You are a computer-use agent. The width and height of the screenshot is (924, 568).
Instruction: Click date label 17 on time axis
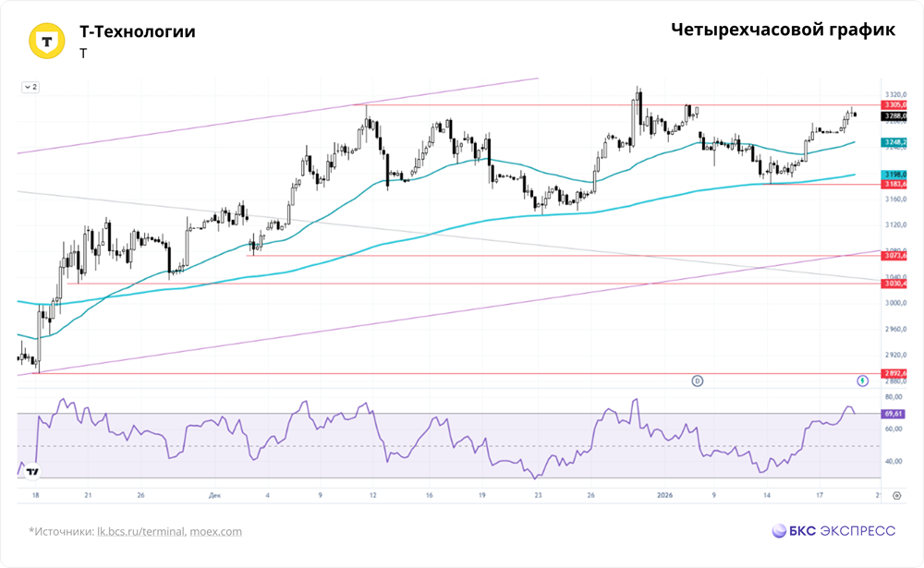click(x=820, y=496)
